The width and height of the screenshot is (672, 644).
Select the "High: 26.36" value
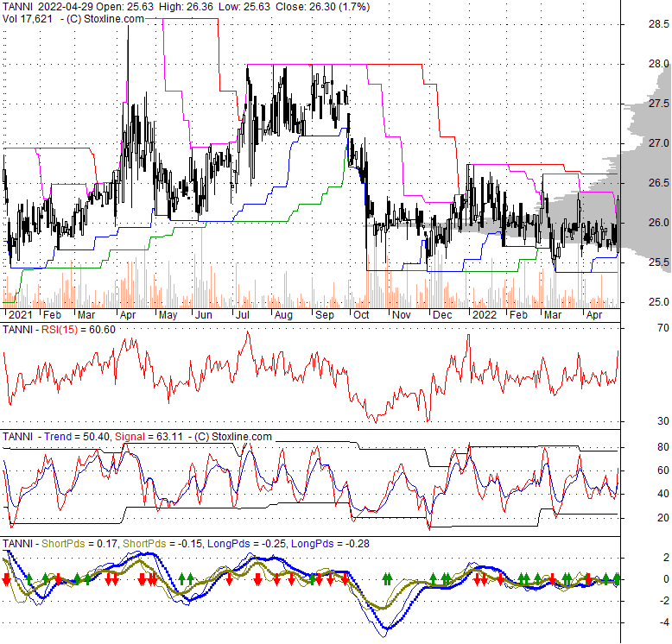187,7
